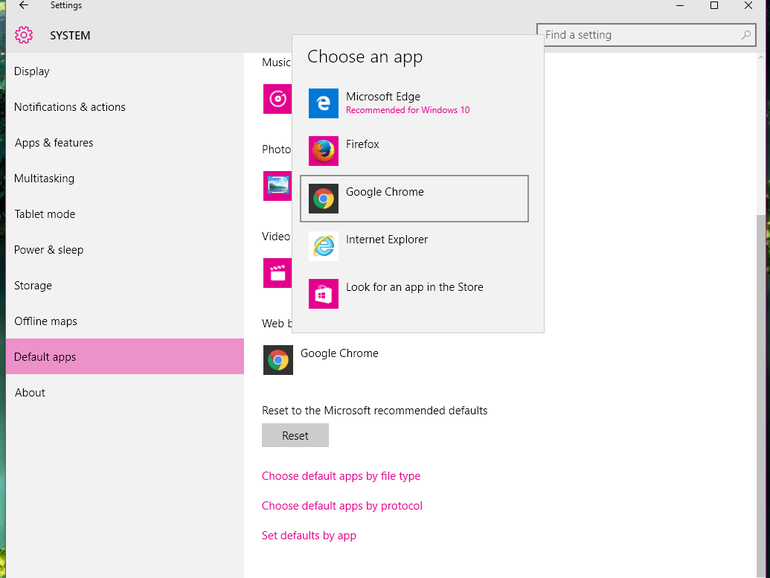Click the Internet Explorer icon
The height and width of the screenshot is (578, 770).
(323, 246)
